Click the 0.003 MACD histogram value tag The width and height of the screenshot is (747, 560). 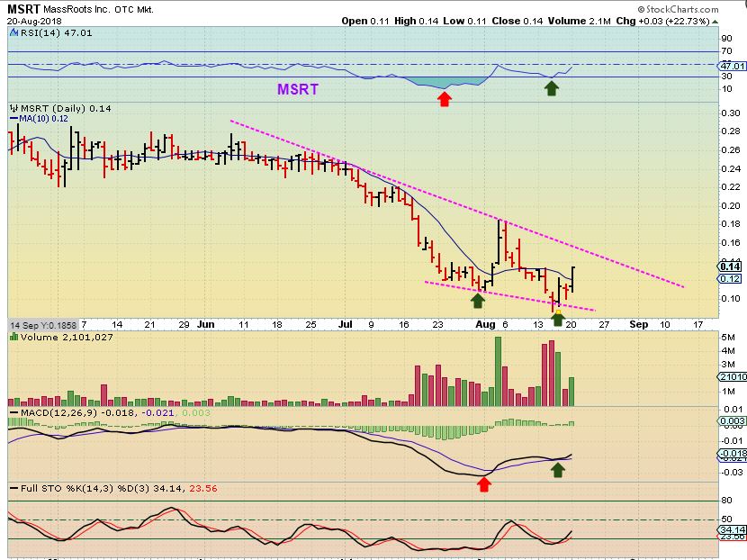click(x=733, y=420)
